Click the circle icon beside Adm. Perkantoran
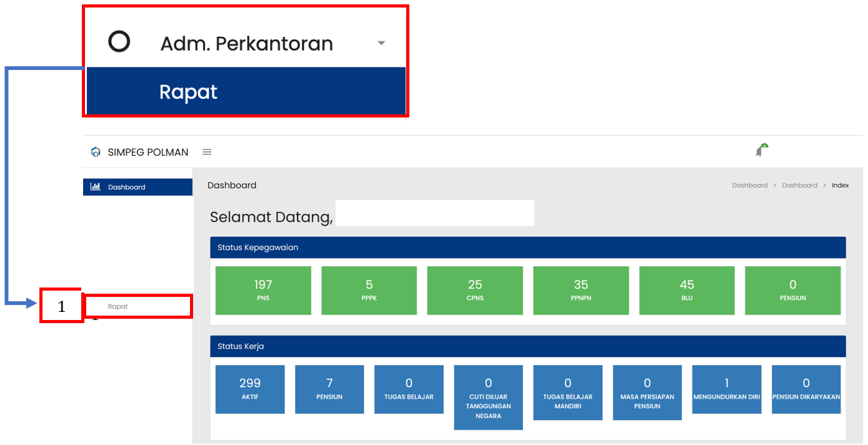Image resolution: width=868 pixels, height=445 pixels. click(x=119, y=42)
